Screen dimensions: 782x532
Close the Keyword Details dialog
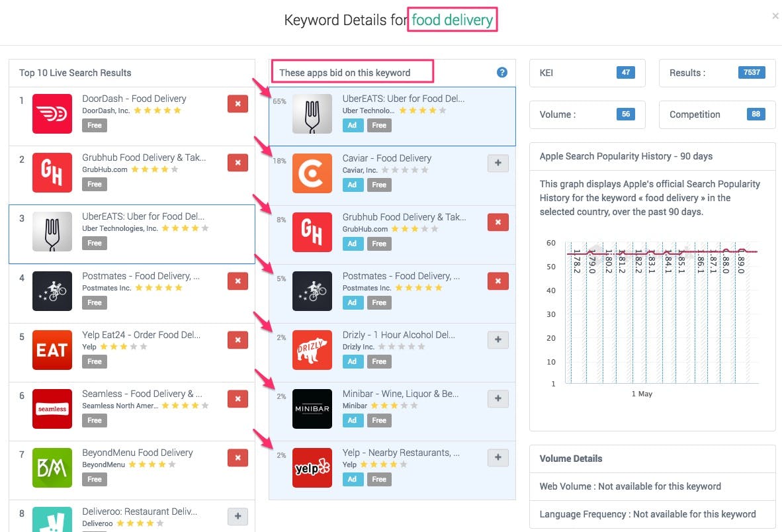pos(775,16)
